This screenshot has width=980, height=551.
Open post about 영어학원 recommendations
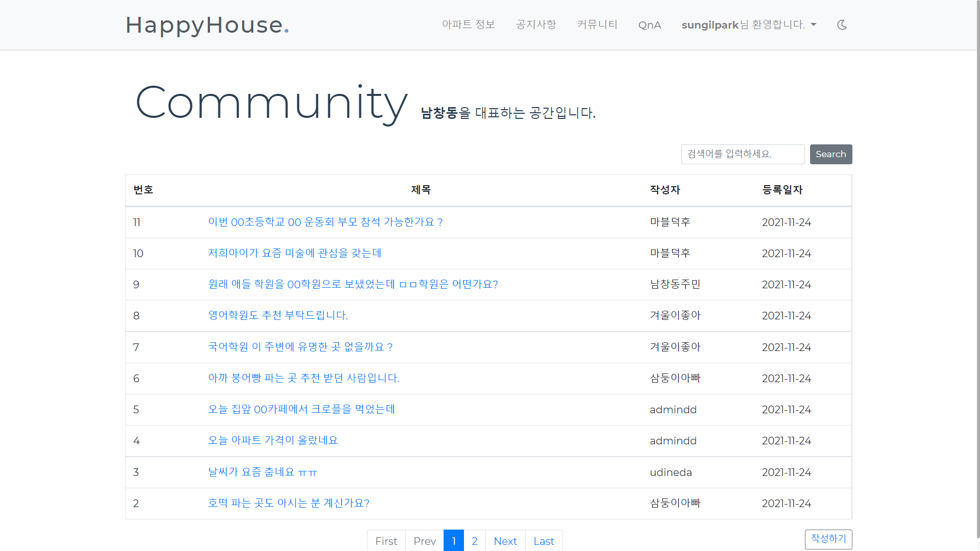(278, 315)
